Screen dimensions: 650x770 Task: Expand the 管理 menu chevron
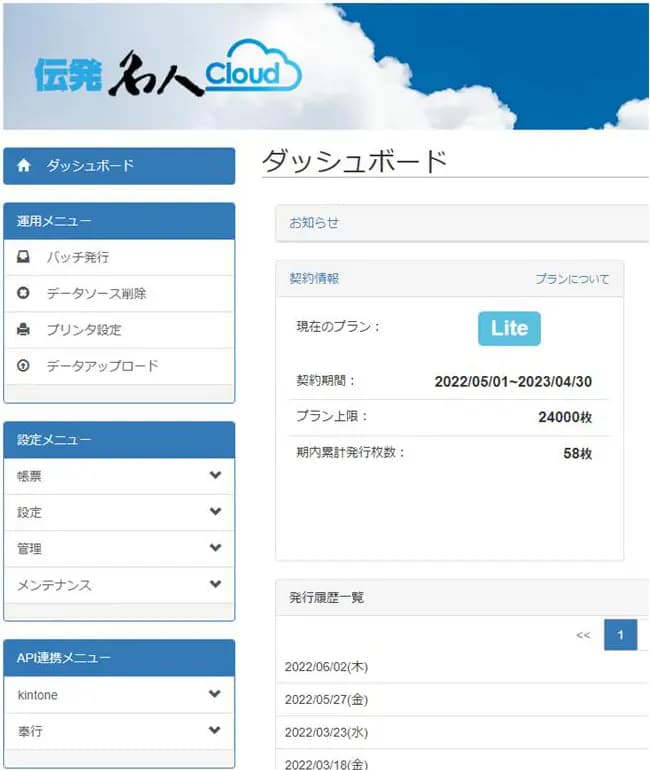coord(215,548)
